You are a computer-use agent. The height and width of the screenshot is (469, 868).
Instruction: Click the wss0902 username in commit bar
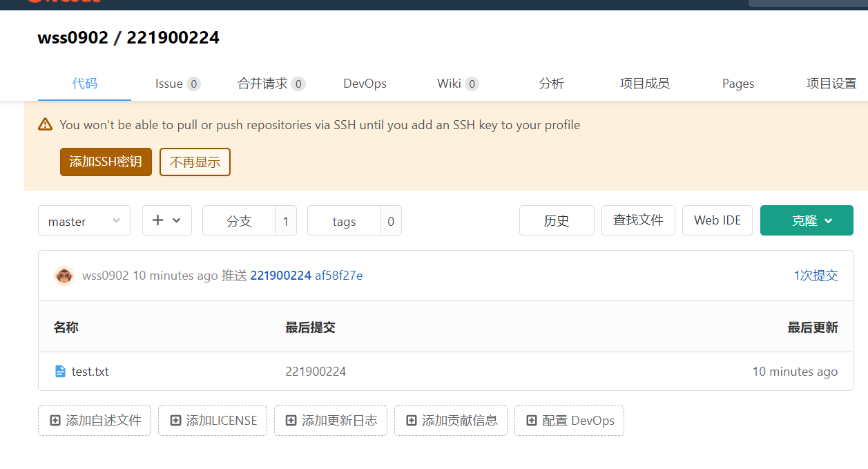point(105,276)
